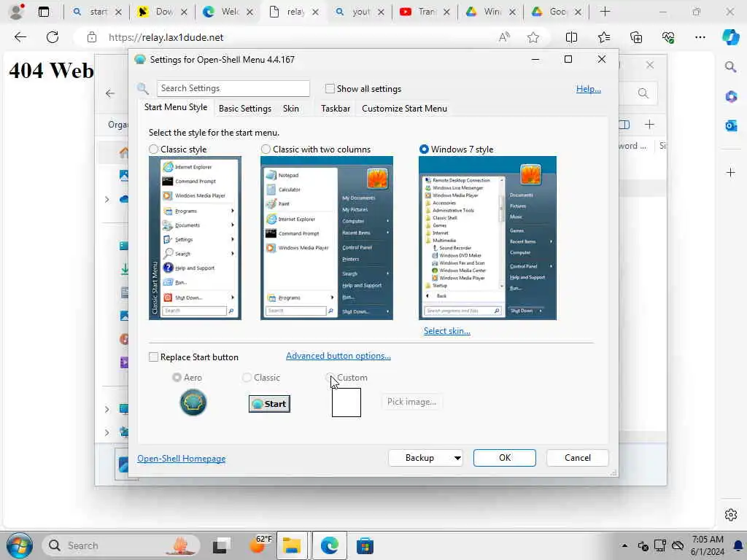Select the Windows 7 style radio button
Viewport: 747px width, 560px height.
point(424,149)
